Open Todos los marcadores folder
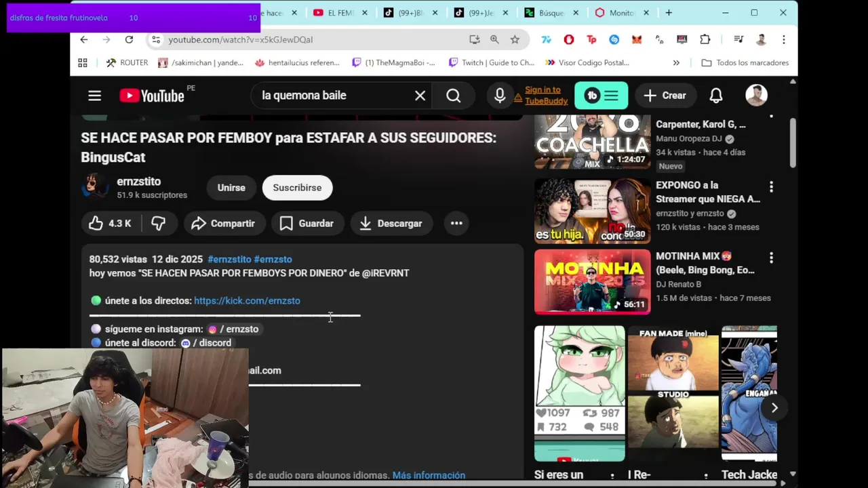 (x=745, y=62)
